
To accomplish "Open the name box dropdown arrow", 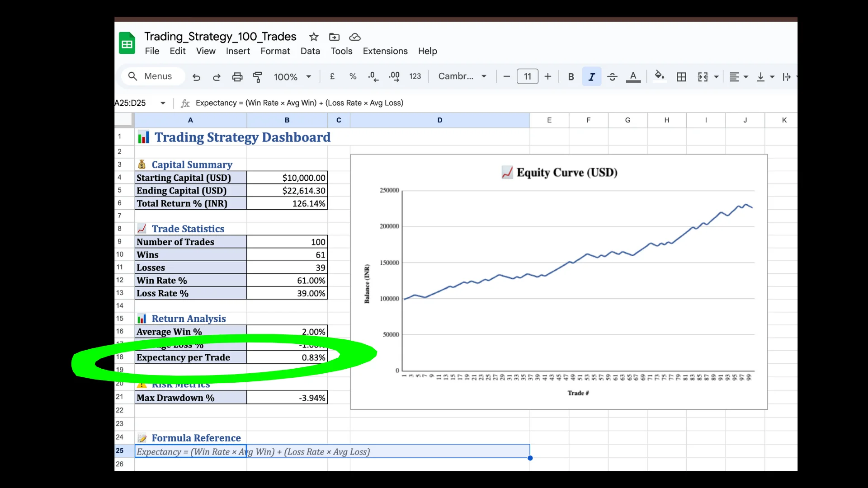I will [163, 103].
